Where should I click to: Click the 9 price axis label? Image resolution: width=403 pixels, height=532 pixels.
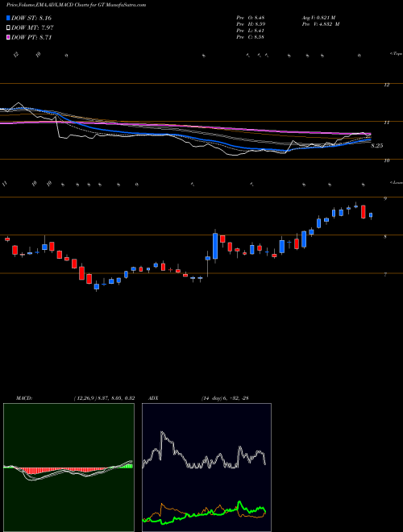(385, 199)
